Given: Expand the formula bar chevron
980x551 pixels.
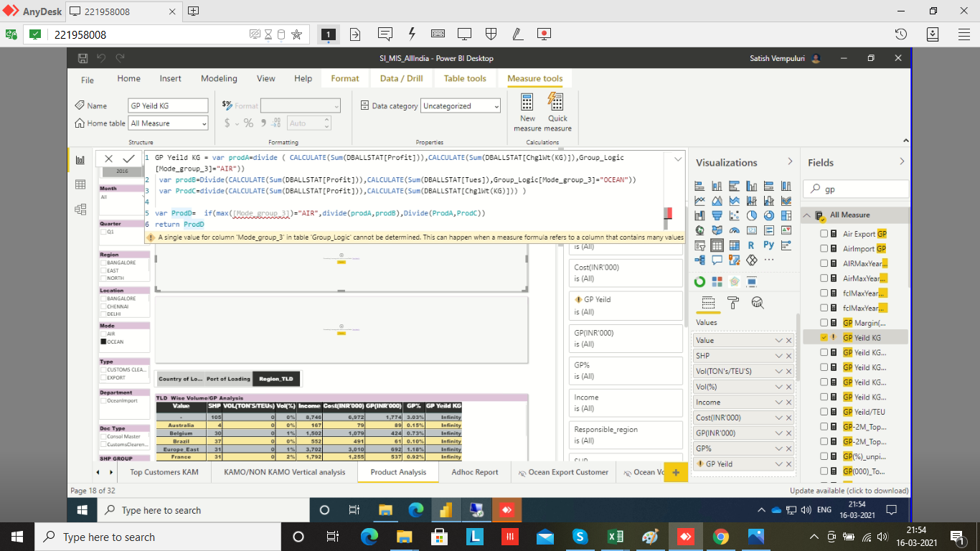Looking at the screenshot, I should tap(677, 159).
